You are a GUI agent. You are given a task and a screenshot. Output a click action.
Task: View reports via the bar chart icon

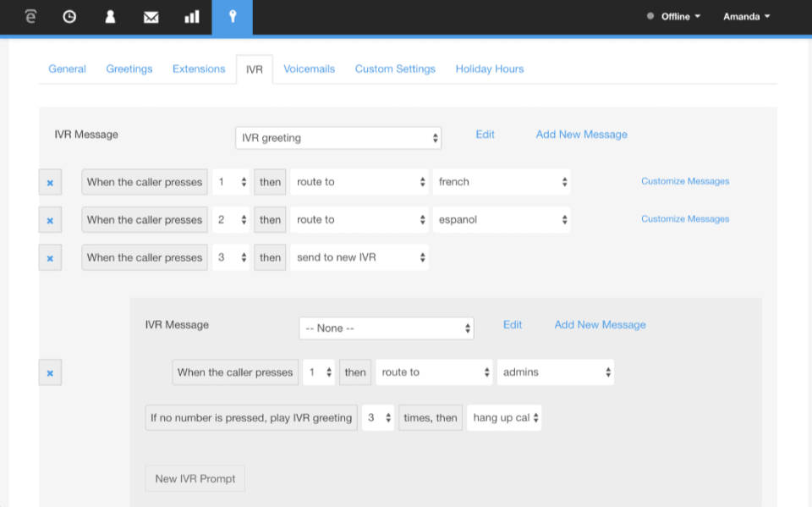pyautogui.click(x=191, y=15)
